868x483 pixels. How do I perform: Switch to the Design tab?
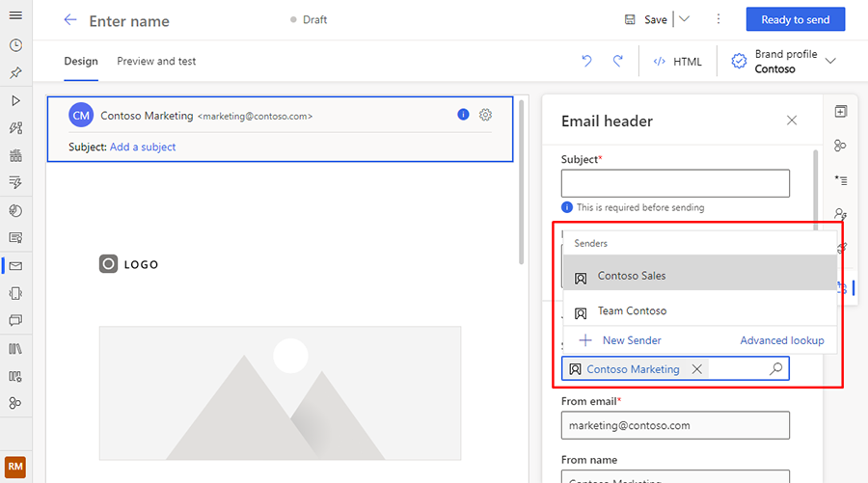pyautogui.click(x=81, y=61)
